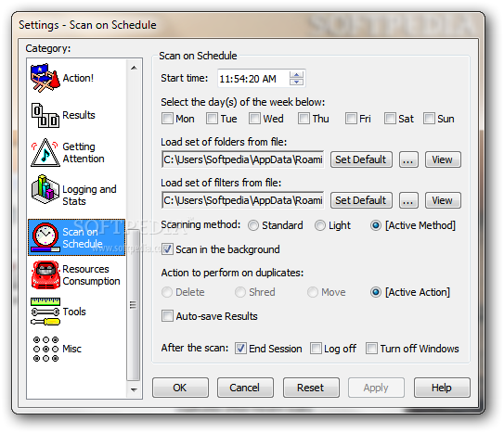Open Resources Consumption red car icon
This screenshot has height=433, width=504.
(x=45, y=274)
